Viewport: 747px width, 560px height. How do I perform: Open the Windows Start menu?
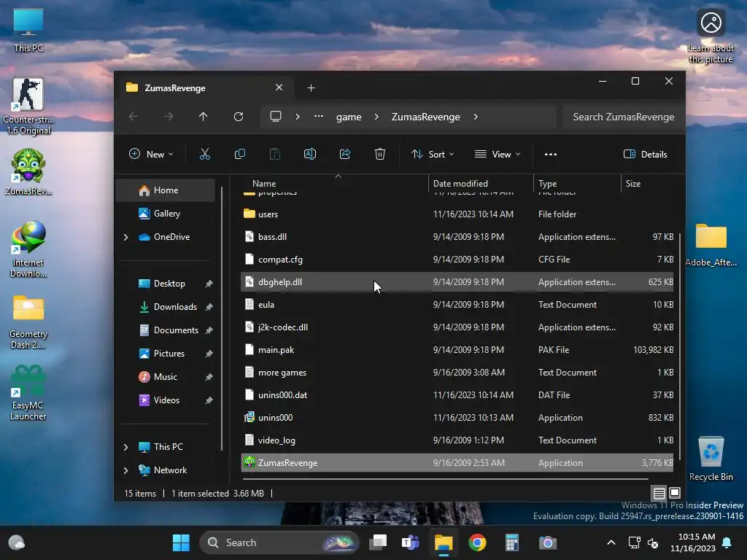(181, 542)
